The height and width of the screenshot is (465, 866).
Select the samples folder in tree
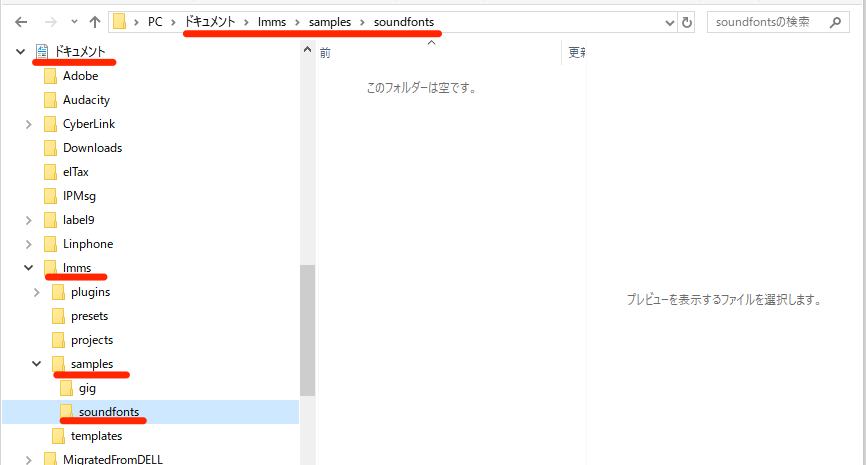point(92,364)
